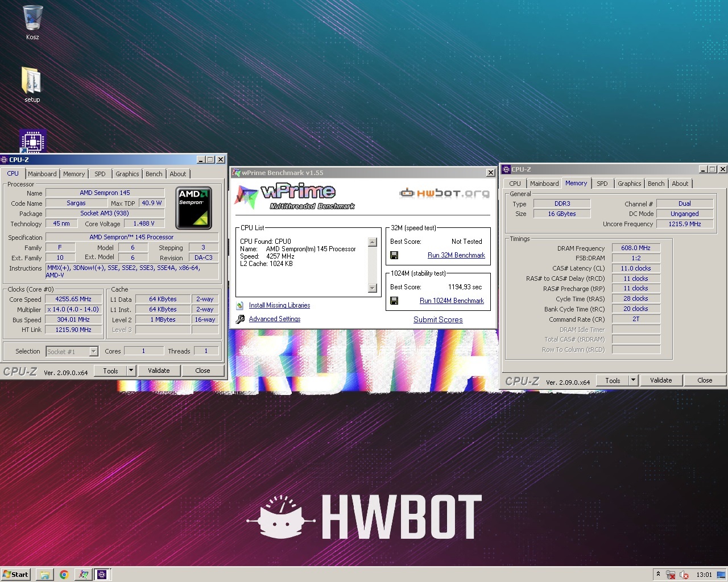Screen dimensions: 728x582
Task: Click the Multiplier field x 14.0
Action: 73,309
